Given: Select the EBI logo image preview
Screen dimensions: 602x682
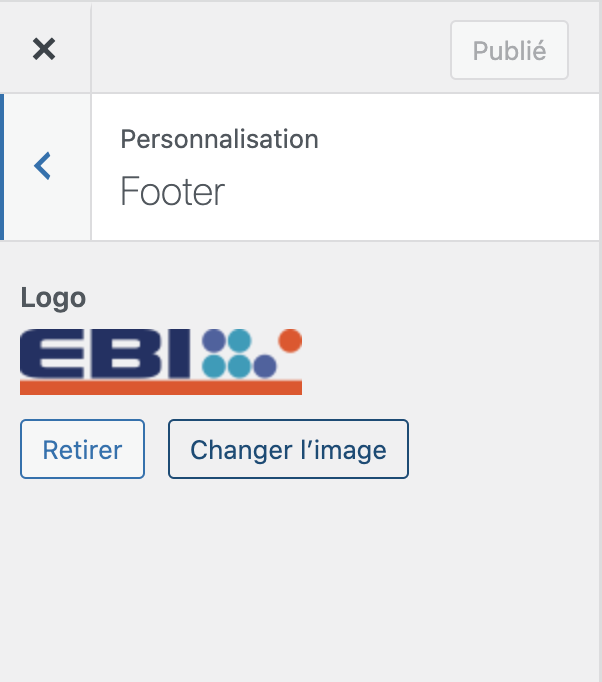Looking at the screenshot, I should coord(161,362).
